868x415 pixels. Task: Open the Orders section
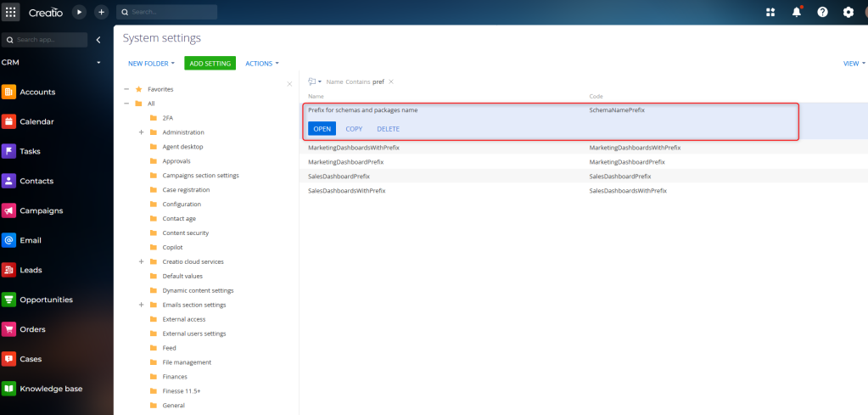[32, 329]
